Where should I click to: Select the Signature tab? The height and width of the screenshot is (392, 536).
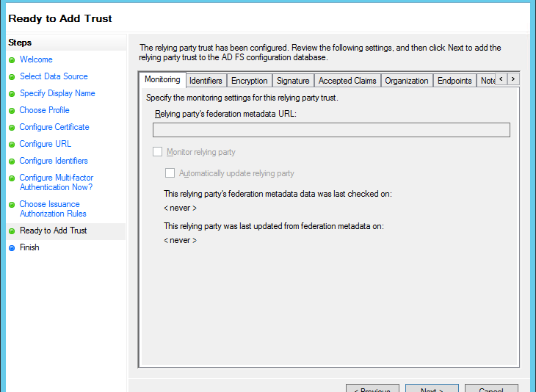tap(293, 81)
